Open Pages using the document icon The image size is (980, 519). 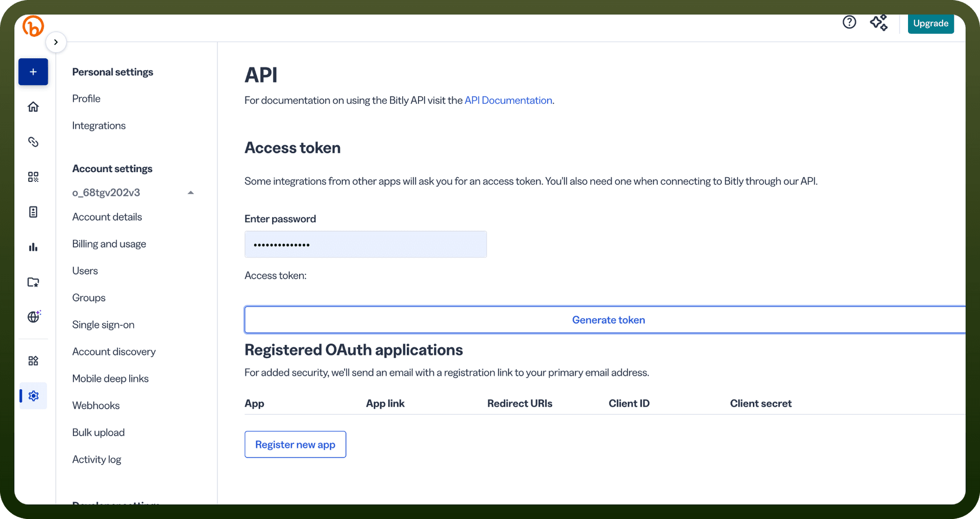33,212
